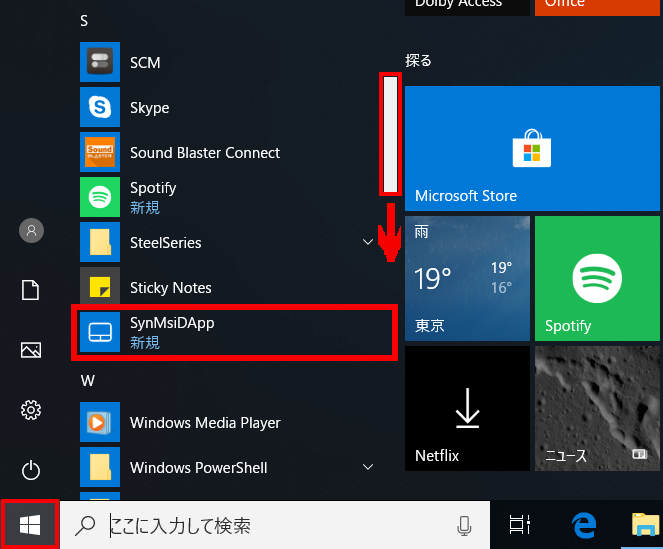Open Sound Blaster Connect icon
This screenshot has height=549, width=663.
coord(100,152)
